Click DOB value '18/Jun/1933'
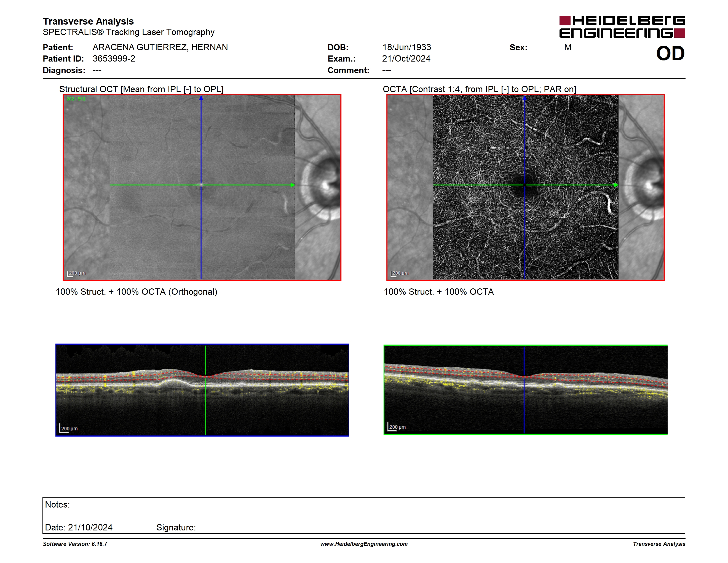The height and width of the screenshot is (563, 728). tap(407, 47)
